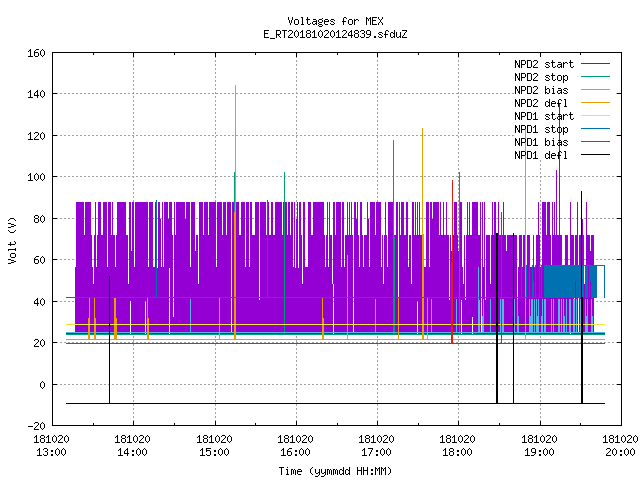640x480 pixels.
Task: Click the green NPD2 stop legend line
Action: click(x=595, y=77)
